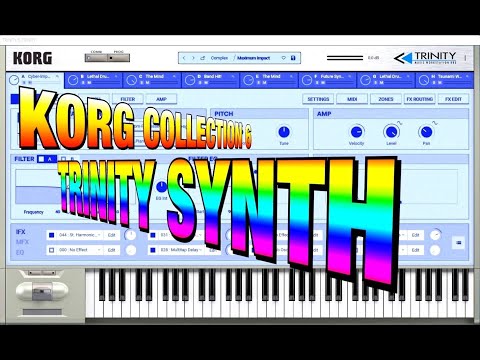Click timbre B Lethal Dru knob icon

point(73,80)
